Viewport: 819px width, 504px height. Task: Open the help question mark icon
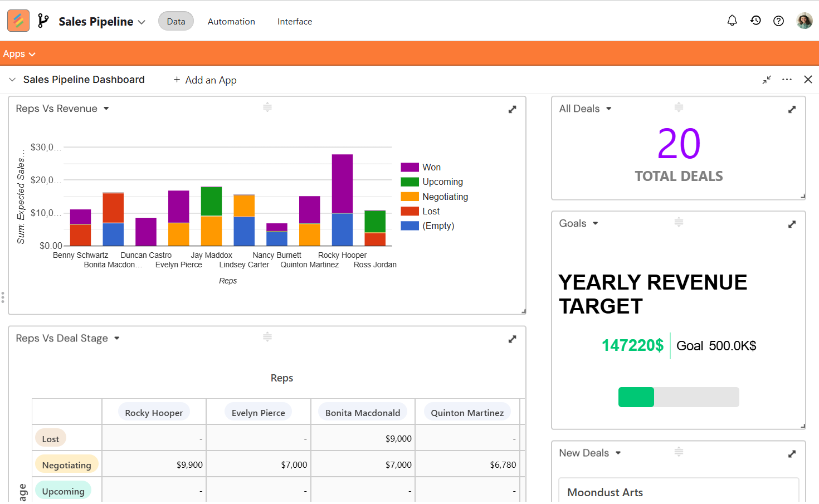(x=778, y=21)
